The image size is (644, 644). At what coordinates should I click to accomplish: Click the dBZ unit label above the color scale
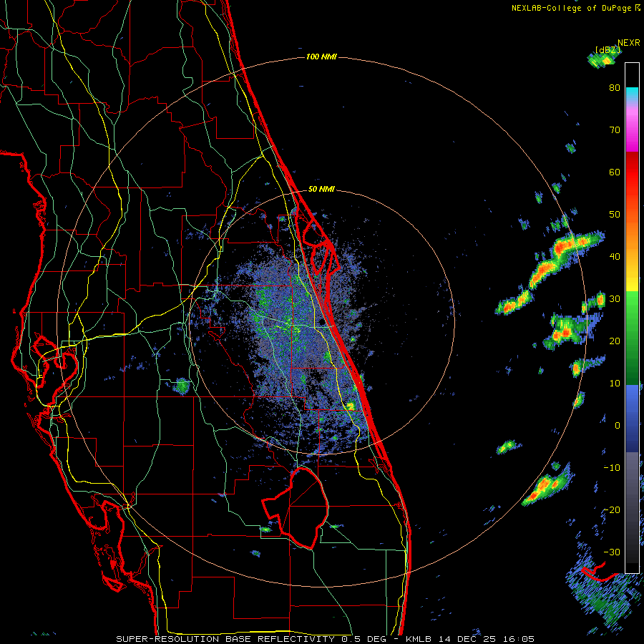608,49
